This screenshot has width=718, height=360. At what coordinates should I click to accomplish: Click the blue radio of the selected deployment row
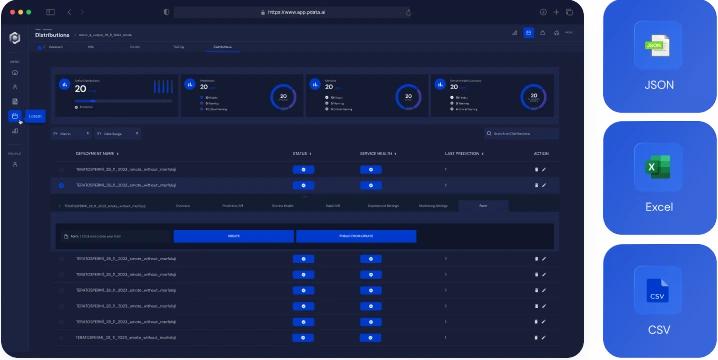click(61, 185)
